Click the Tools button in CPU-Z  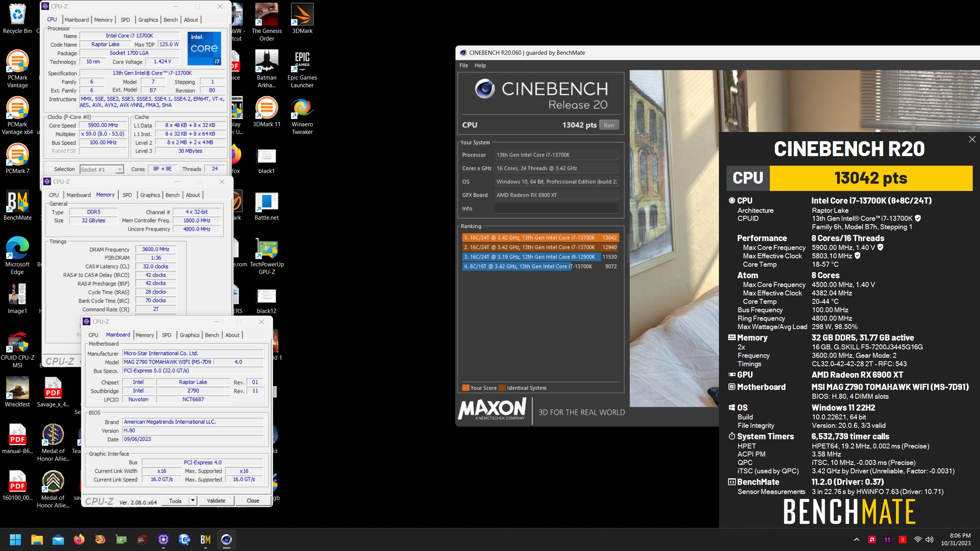[x=175, y=500]
